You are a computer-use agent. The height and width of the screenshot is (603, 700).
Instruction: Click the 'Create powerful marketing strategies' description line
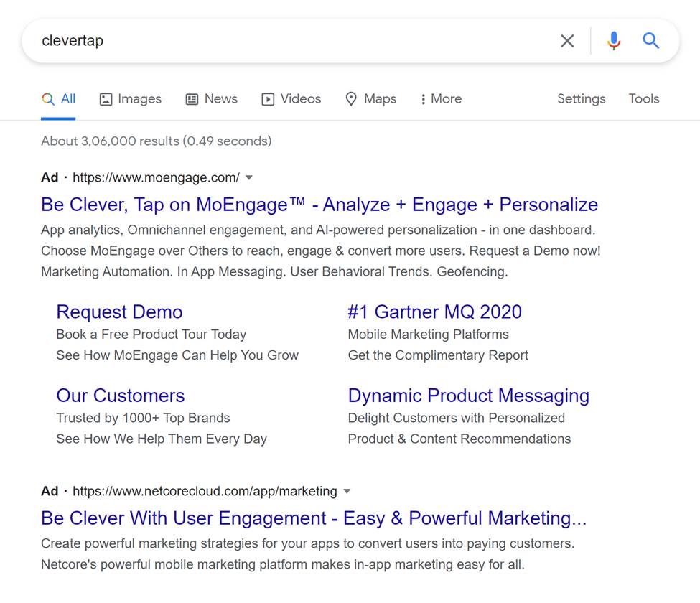click(308, 543)
